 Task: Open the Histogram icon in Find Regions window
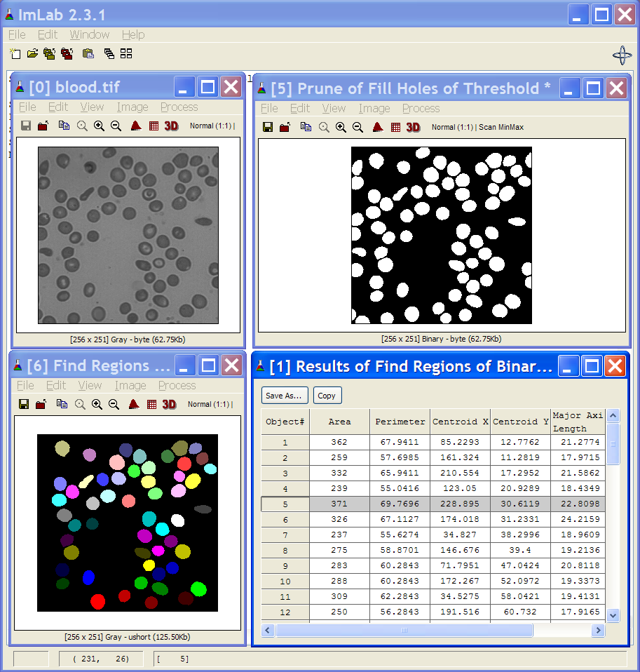tap(134, 404)
